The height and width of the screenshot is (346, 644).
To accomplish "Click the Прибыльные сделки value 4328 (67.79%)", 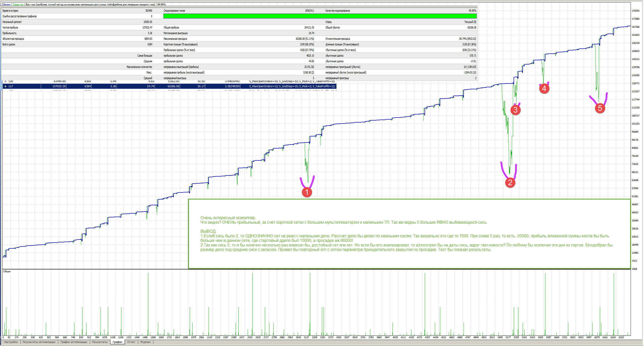I will pos(307,50).
